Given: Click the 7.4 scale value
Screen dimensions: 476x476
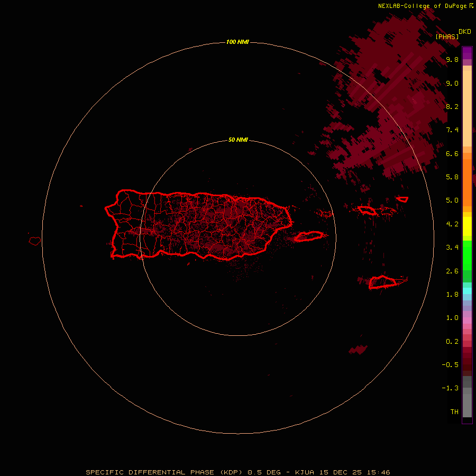Looking at the screenshot, I should point(452,130).
